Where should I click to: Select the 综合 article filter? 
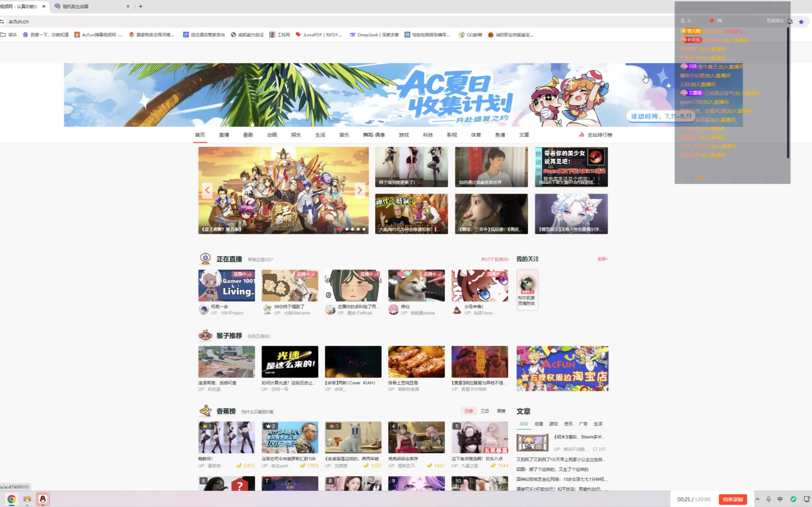tap(524, 423)
